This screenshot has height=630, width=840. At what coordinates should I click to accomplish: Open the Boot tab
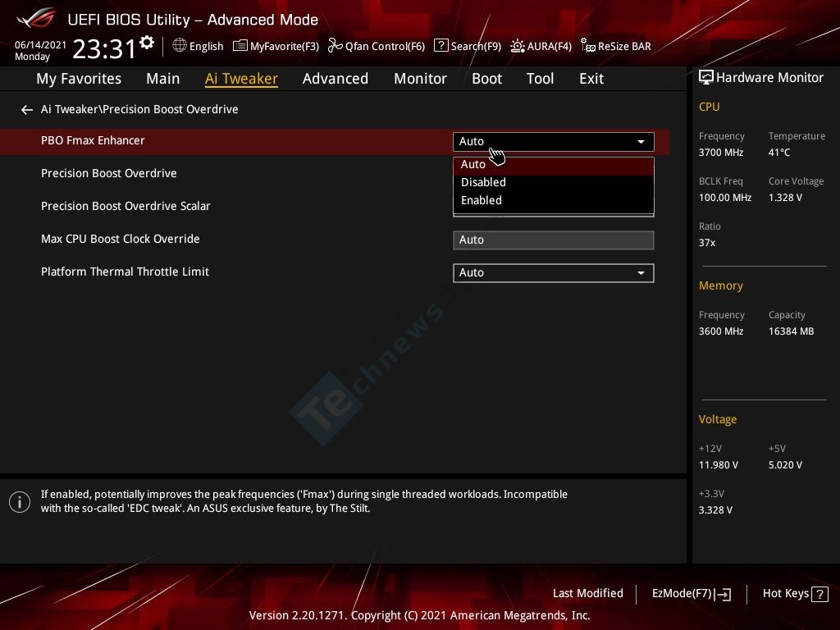coord(486,79)
